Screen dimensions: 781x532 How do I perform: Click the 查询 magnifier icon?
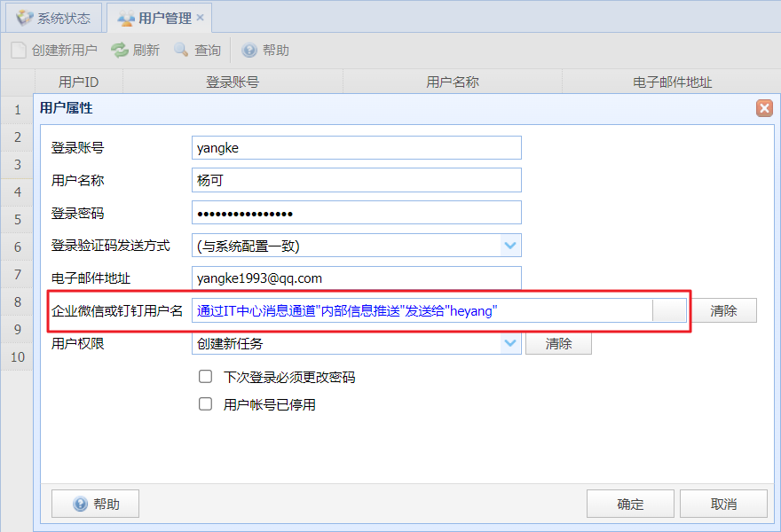[181, 50]
